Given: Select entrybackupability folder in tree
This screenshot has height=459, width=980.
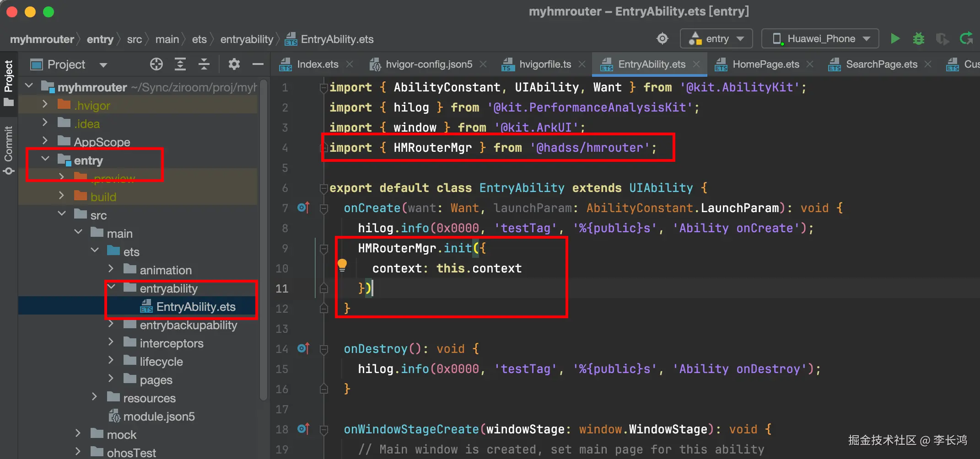Looking at the screenshot, I should point(188,325).
